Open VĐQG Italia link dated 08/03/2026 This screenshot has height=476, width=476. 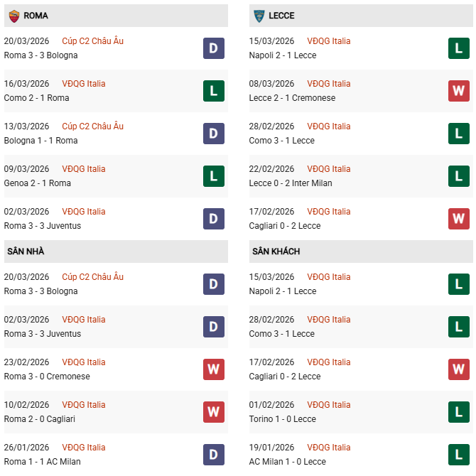[x=329, y=84]
